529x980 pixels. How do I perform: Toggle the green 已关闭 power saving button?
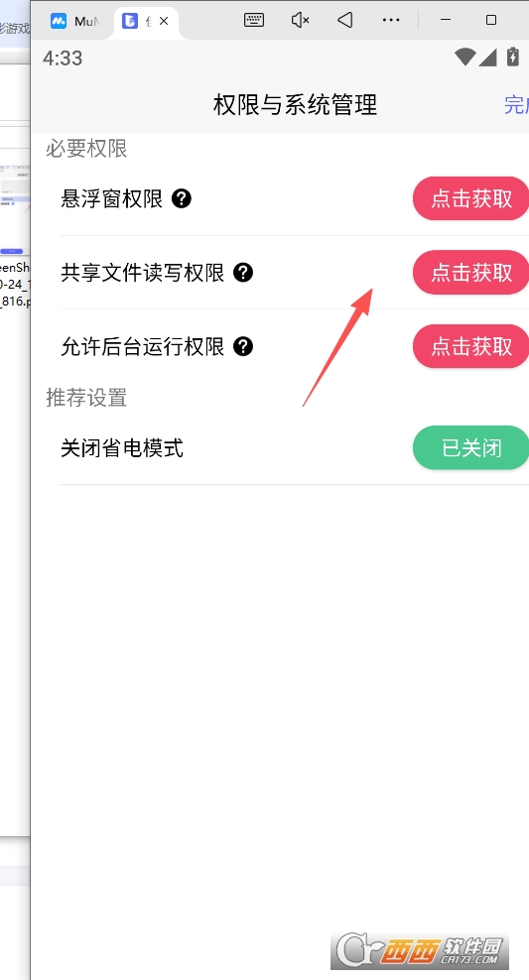470,447
